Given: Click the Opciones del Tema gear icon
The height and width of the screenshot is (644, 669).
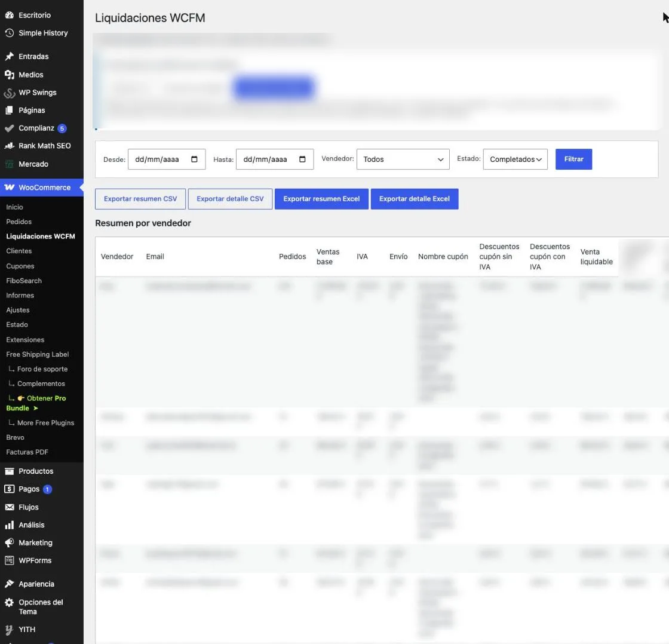Looking at the screenshot, I should tap(10, 602).
